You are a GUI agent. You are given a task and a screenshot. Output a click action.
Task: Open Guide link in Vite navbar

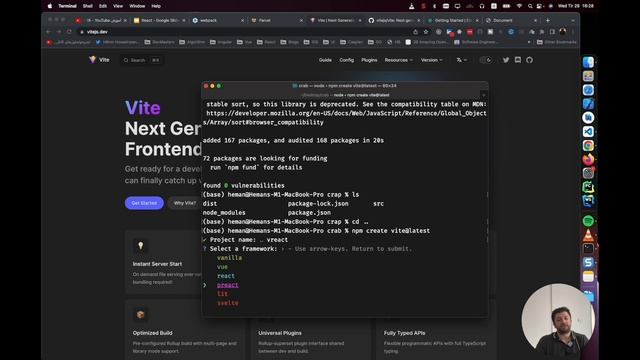[x=325, y=60]
